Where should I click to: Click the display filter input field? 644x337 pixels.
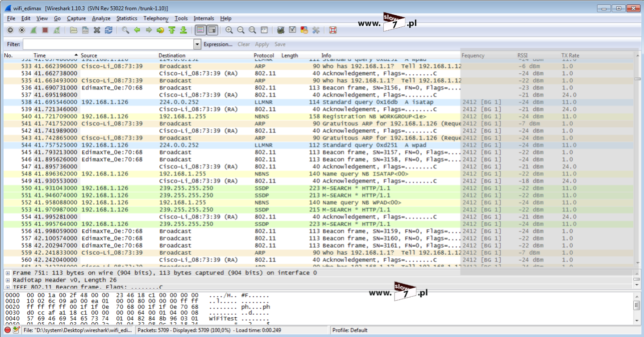[x=108, y=44]
